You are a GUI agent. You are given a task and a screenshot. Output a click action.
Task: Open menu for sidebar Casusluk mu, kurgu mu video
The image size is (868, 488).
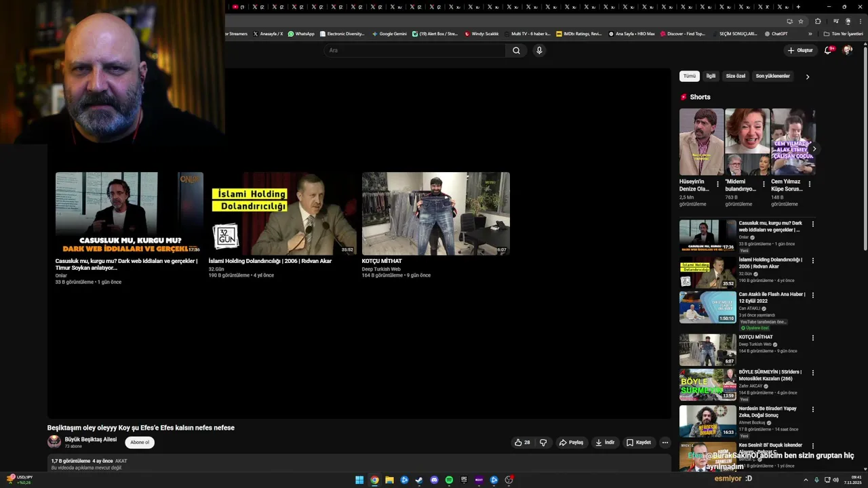point(812,224)
